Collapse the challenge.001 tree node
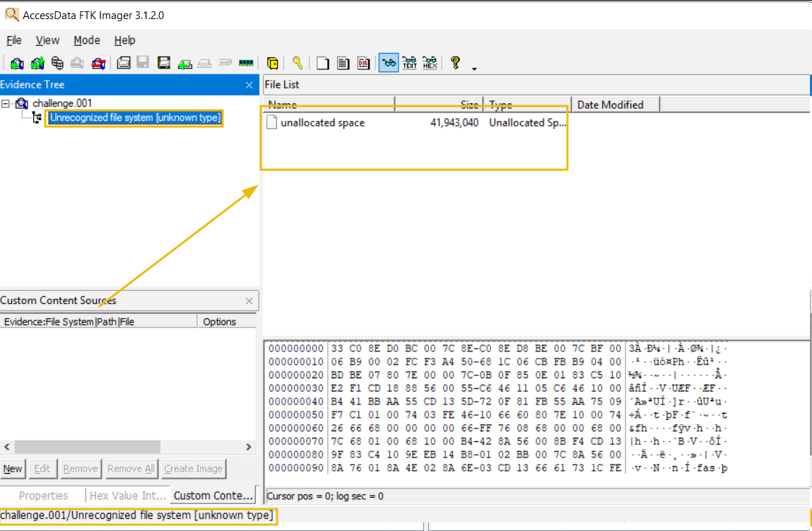The height and width of the screenshot is (531, 812). coord(5,104)
